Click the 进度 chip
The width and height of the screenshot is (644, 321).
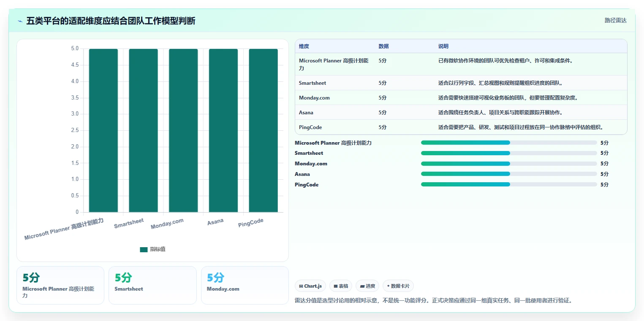click(x=367, y=286)
